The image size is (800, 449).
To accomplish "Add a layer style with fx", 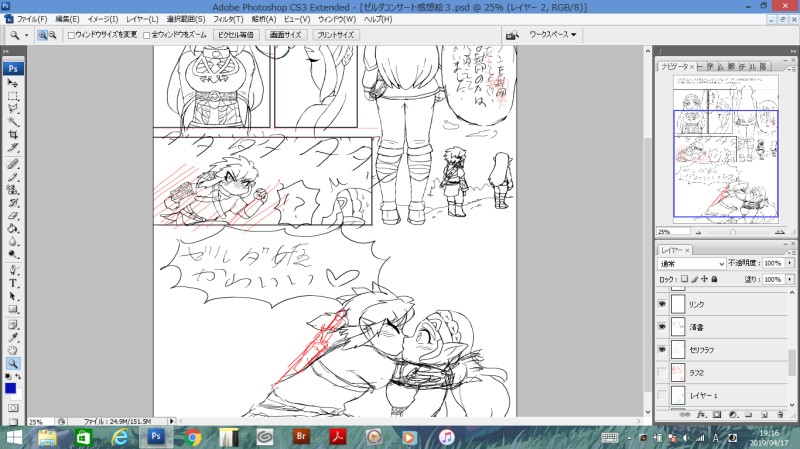I will [x=701, y=415].
